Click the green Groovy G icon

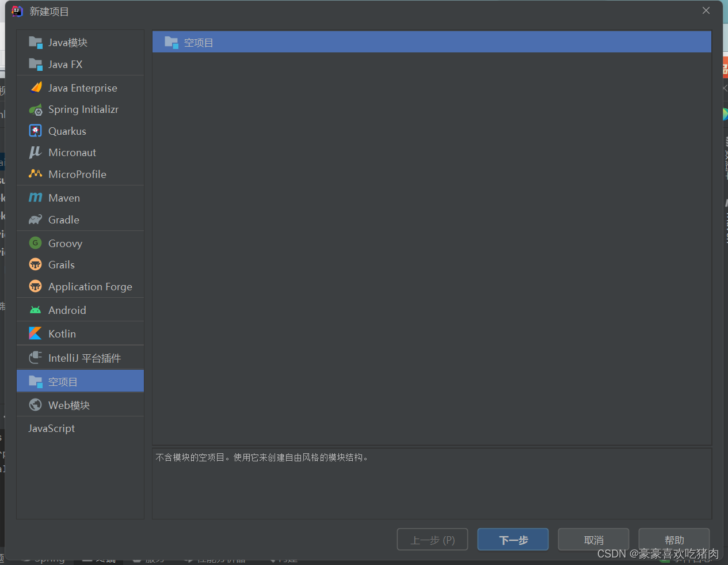click(x=36, y=243)
